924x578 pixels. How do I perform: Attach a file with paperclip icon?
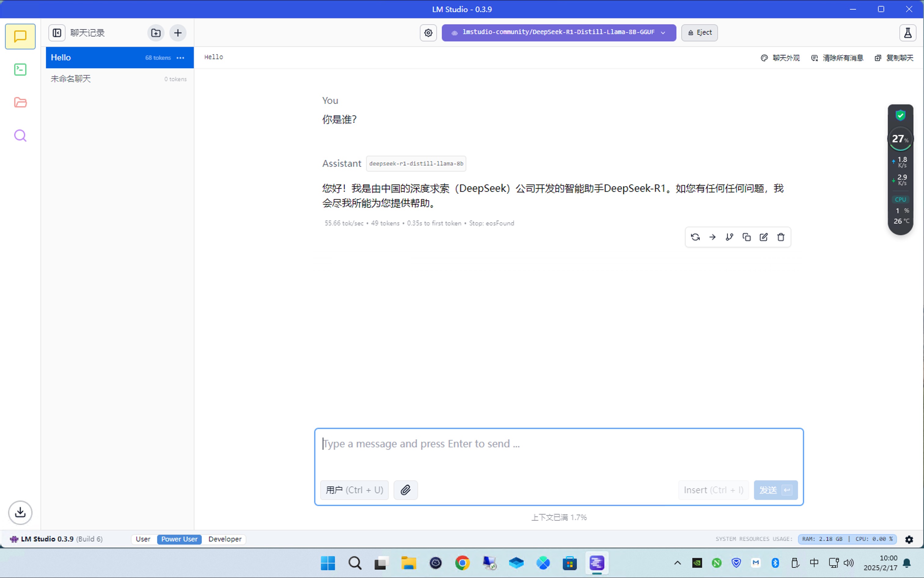pyautogui.click(x=405, y=490)
